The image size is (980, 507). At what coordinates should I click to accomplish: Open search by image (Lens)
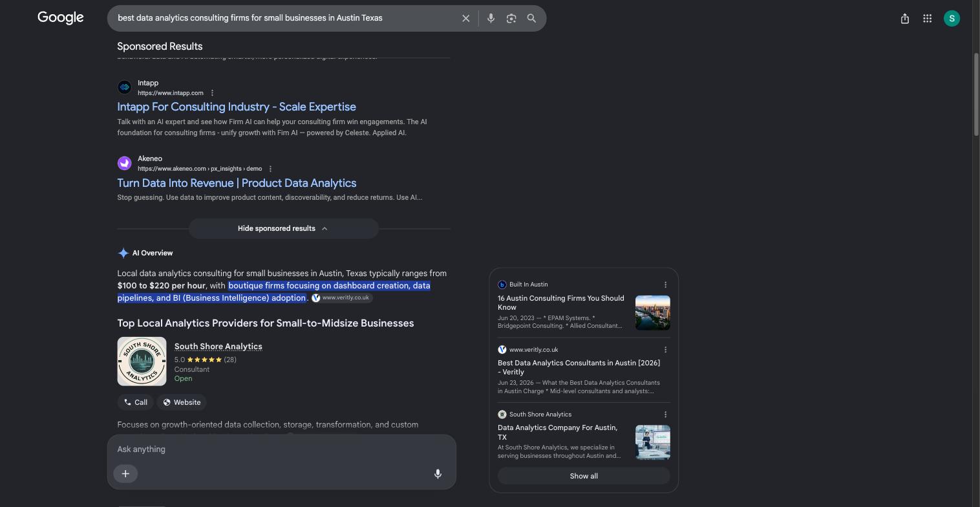(x=511, y=18)
